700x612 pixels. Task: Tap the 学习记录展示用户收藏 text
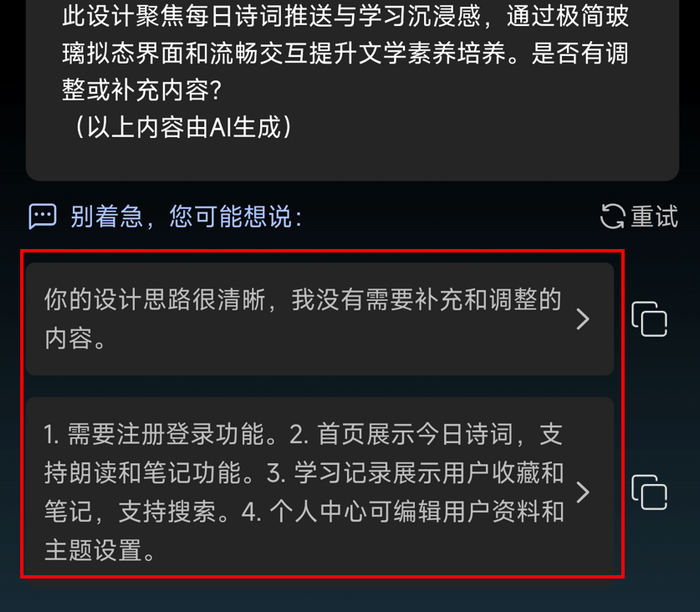point(417,473)
